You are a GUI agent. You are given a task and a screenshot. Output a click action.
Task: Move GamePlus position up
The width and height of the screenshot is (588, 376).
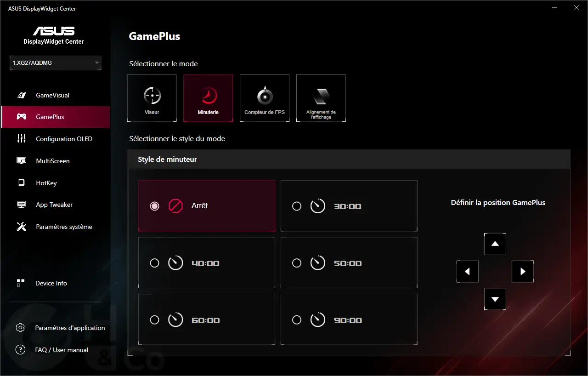pos(495,244)
